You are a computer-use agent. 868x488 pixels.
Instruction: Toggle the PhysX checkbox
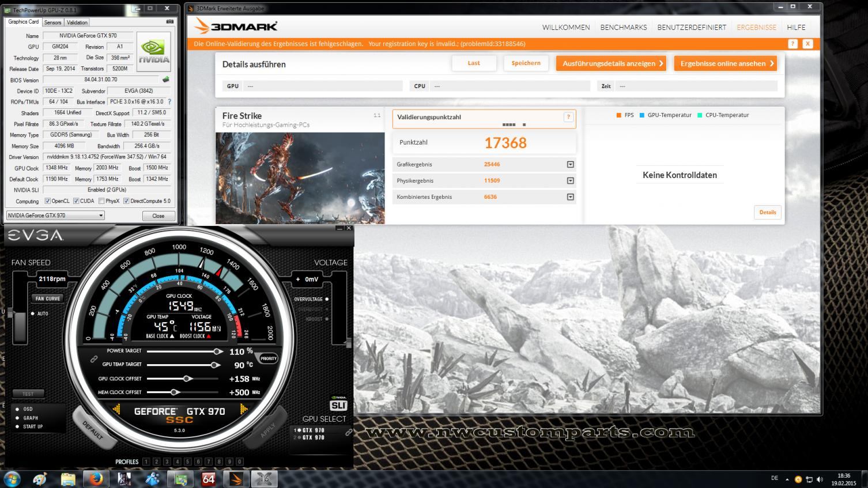[x=101, y=201]
